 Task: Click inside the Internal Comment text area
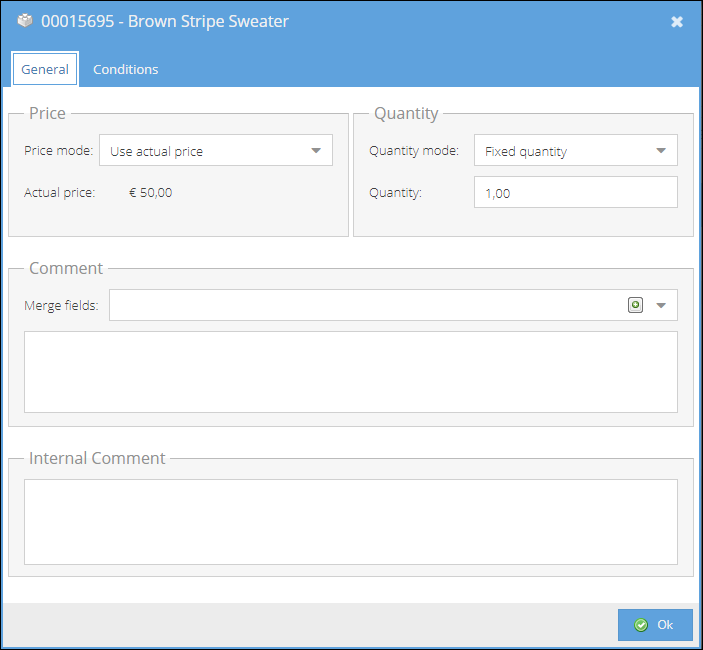pyautogui.click(x=351, y=522)
